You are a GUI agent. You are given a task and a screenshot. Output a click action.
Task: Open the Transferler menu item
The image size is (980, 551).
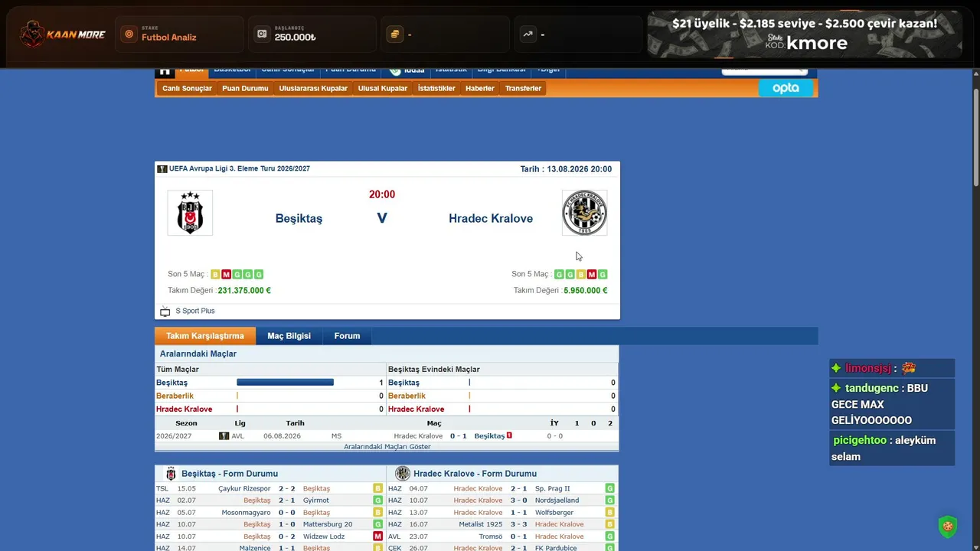coord(523,89)
